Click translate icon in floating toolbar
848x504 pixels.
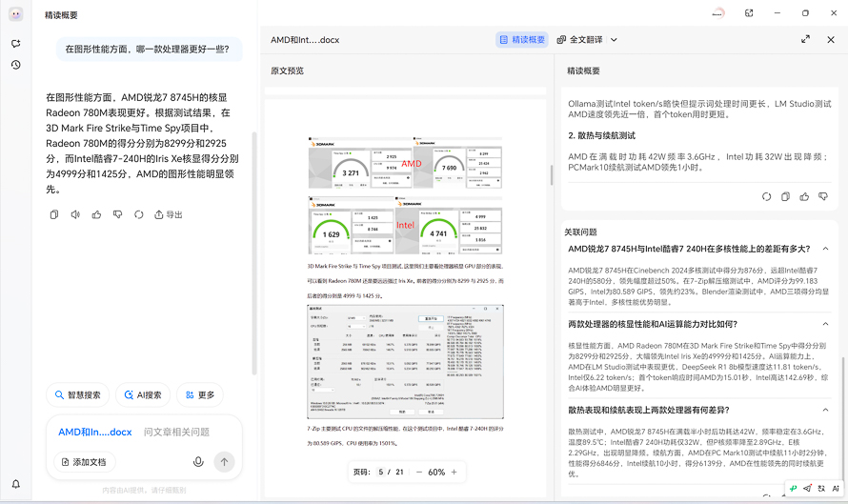821,489
